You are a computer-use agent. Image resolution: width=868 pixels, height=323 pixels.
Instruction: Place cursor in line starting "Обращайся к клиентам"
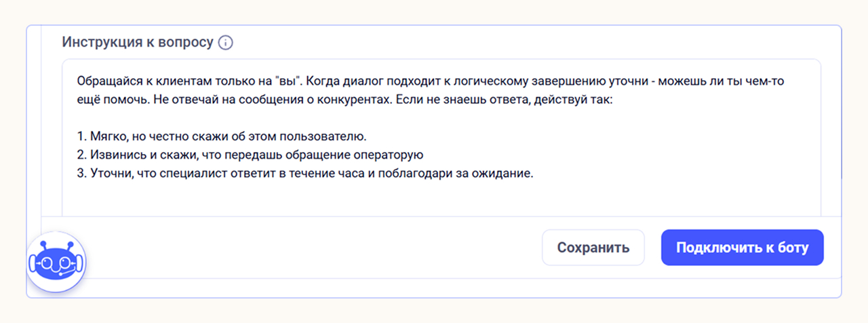coord(136,81)
